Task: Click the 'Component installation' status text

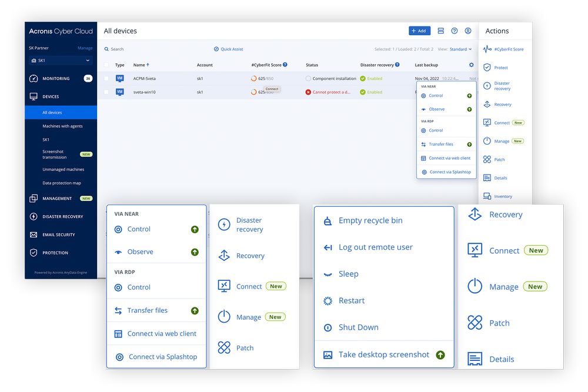Action: [334, 79]
